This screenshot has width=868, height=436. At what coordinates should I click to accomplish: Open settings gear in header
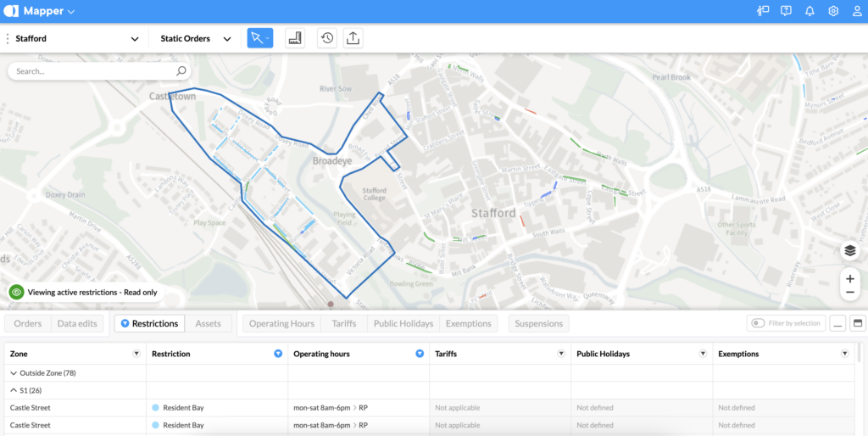coord(833,11)
